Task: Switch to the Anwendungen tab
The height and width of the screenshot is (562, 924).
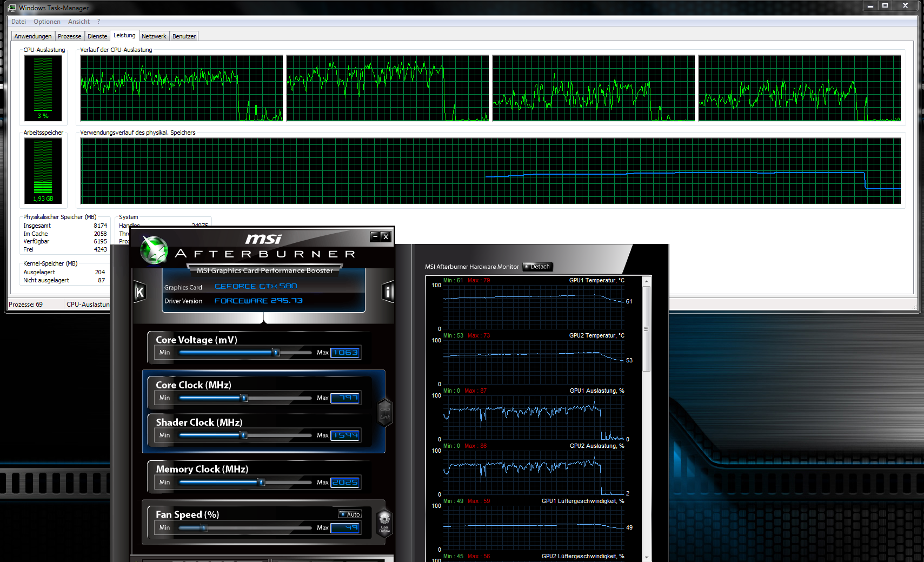Action: 33,36
